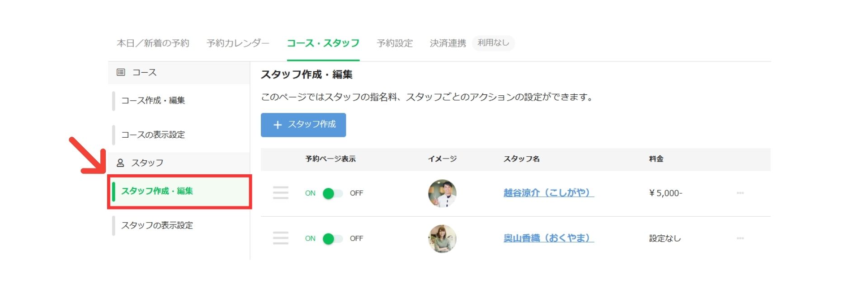The width and height of the screenshot is (868, 289).
Task: Open the 決済連携 tab
Action: [448, 43]
